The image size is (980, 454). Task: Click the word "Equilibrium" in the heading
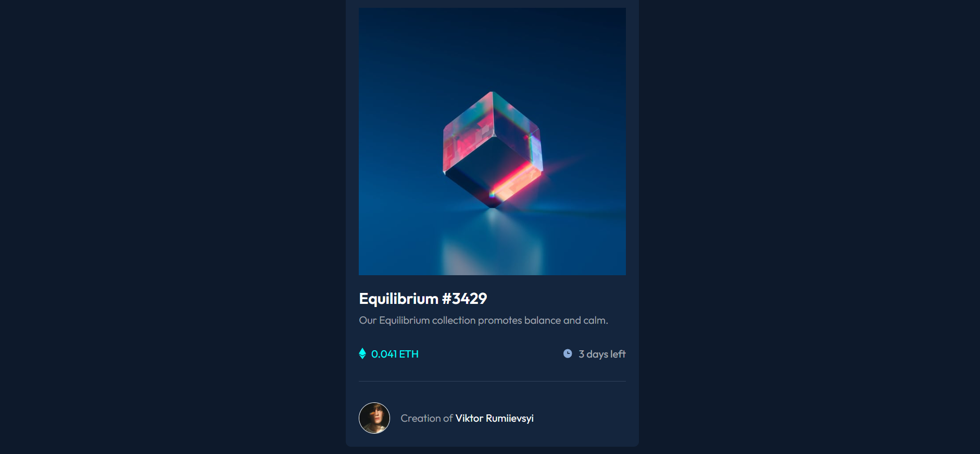point(398,299)
